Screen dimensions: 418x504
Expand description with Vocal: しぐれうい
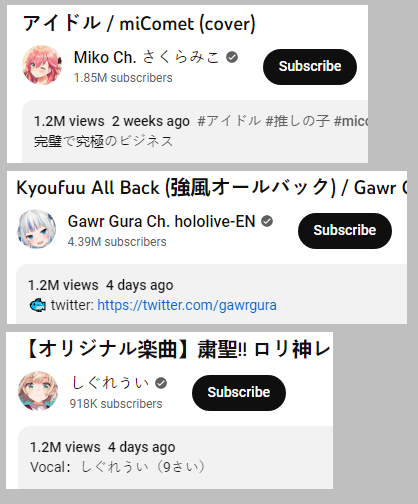175,457
